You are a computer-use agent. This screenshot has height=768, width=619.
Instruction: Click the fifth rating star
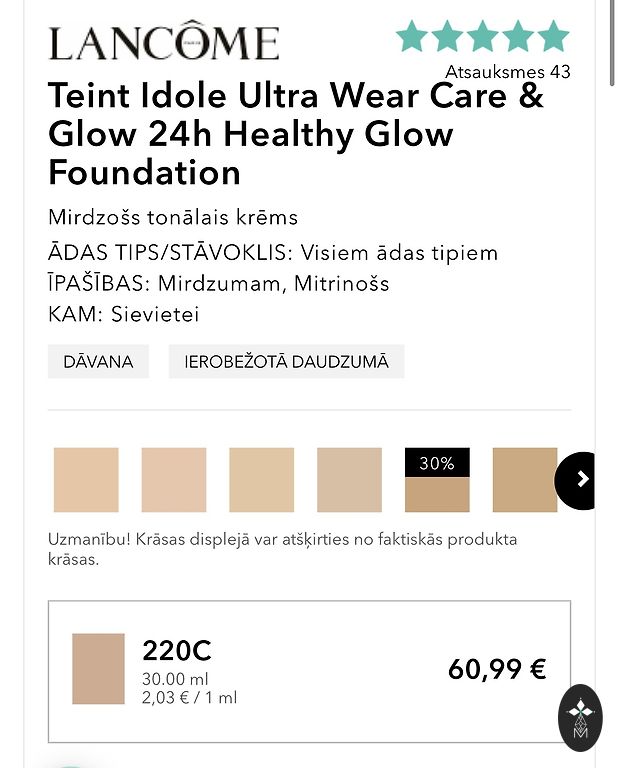point(553,36)
